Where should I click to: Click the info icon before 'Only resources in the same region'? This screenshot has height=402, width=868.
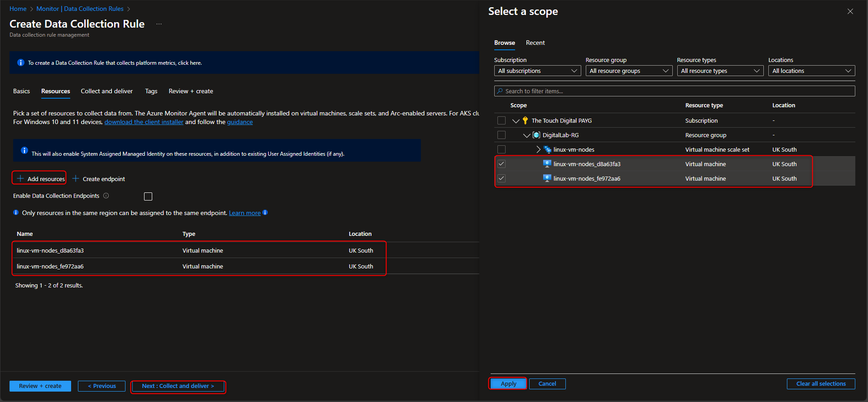click(x=16, y=212)
